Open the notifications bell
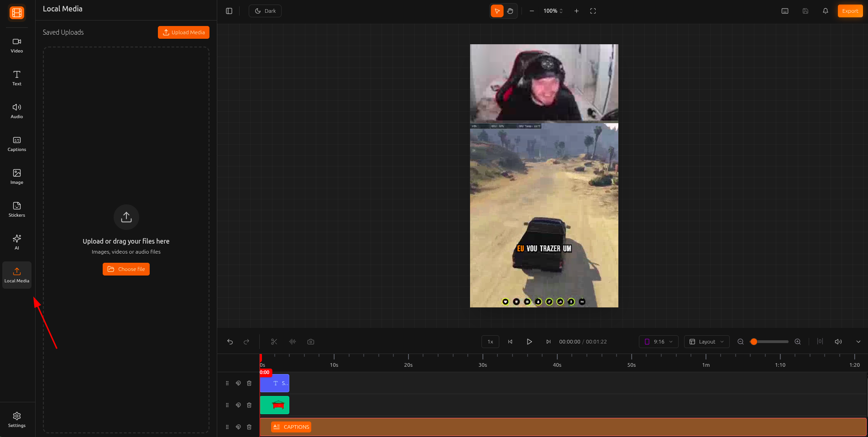This screenshot has width=868, height=437. pyautogui.click(x=825, y=11)
